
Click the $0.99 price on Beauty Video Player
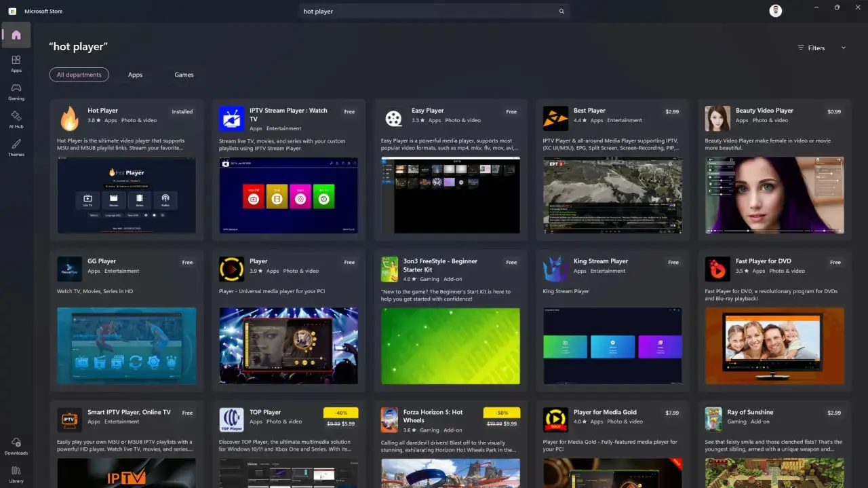coord(834,111)
